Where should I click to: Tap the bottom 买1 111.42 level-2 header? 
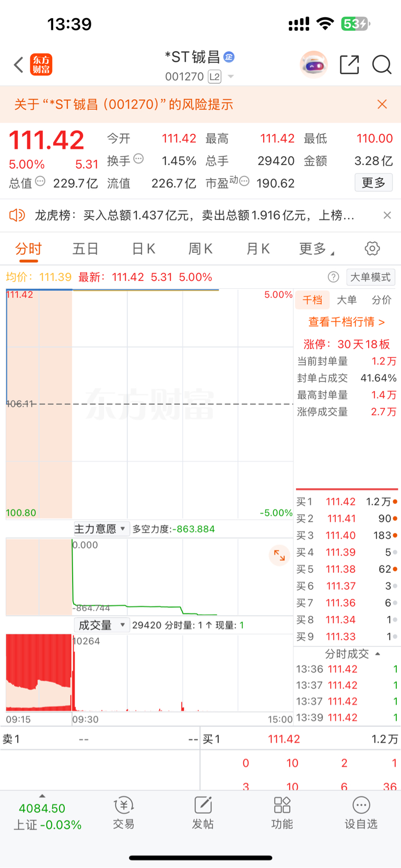pyautogui.click(x=300, y=740)
